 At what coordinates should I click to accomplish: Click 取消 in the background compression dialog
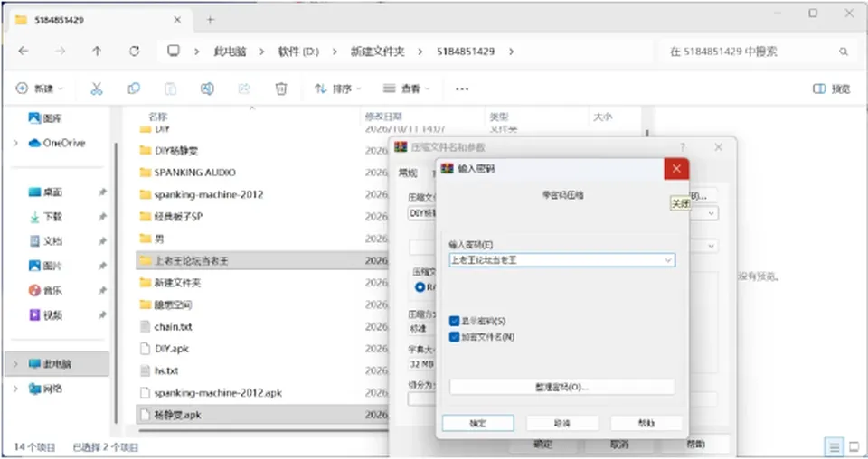[620, 444]
